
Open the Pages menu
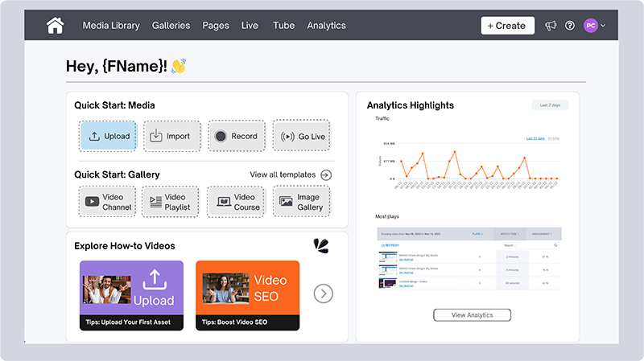point(216,26)
